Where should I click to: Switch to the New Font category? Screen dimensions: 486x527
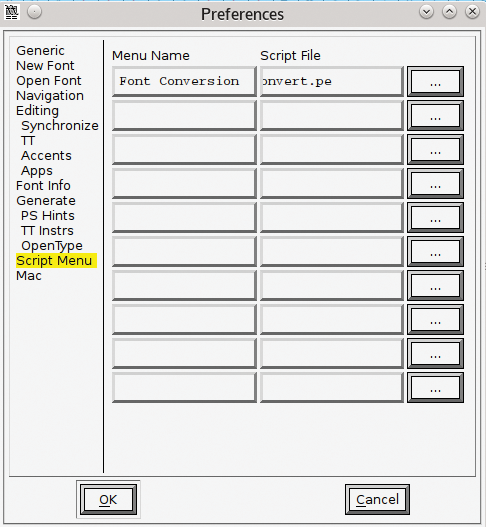pyautogui.click(x=45, y=66)
